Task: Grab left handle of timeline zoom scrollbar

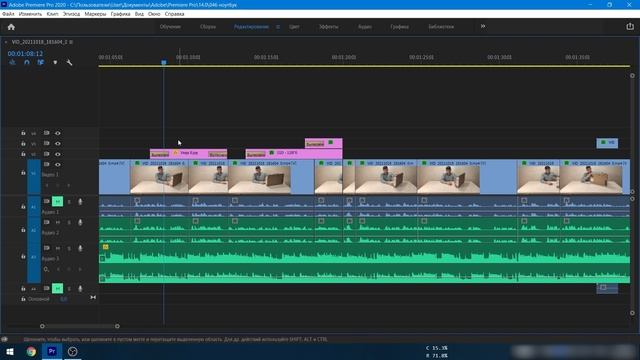Action: (42, 326)
